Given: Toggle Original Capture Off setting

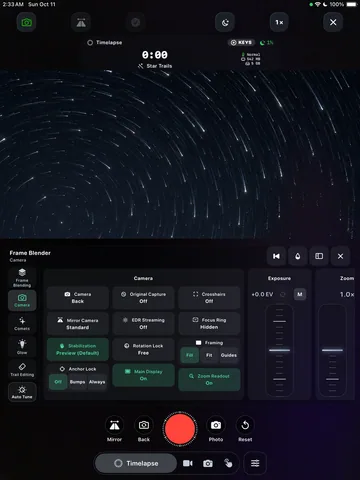Looking at the screenshot, I should (143, 298).
